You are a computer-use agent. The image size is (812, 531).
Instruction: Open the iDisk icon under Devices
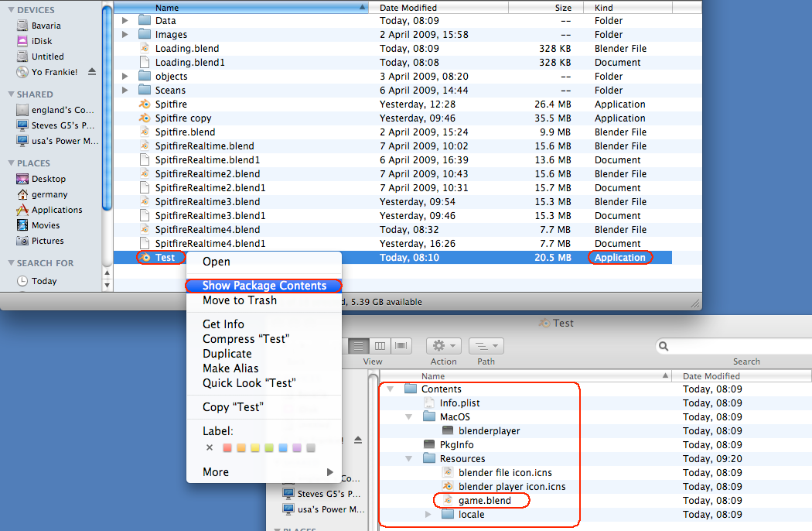(22, 41)
